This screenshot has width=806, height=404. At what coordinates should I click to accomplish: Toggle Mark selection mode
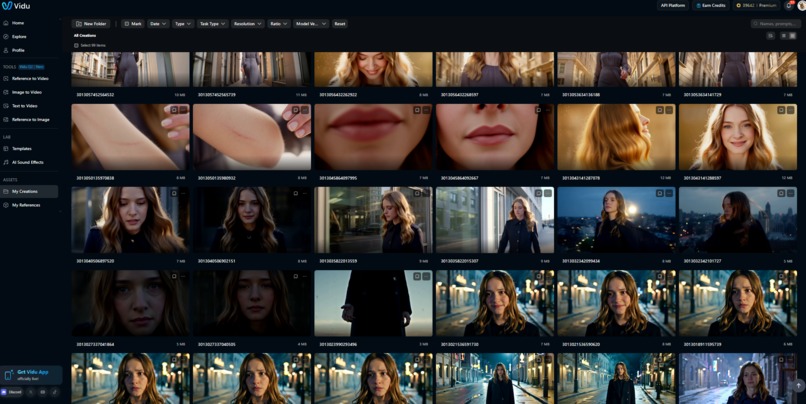pyautogui.click(x=133, y=24)
